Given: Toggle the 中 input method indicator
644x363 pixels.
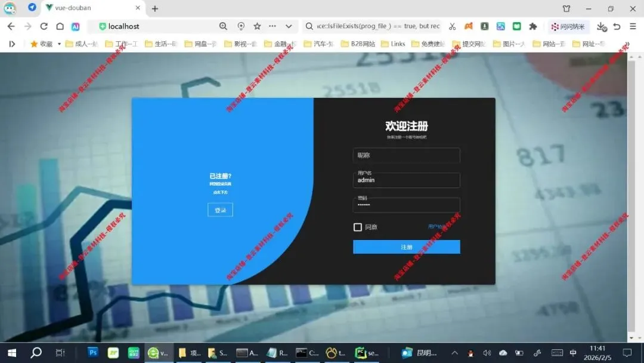Looking at the screenshot, I should [x=573, y=353].
